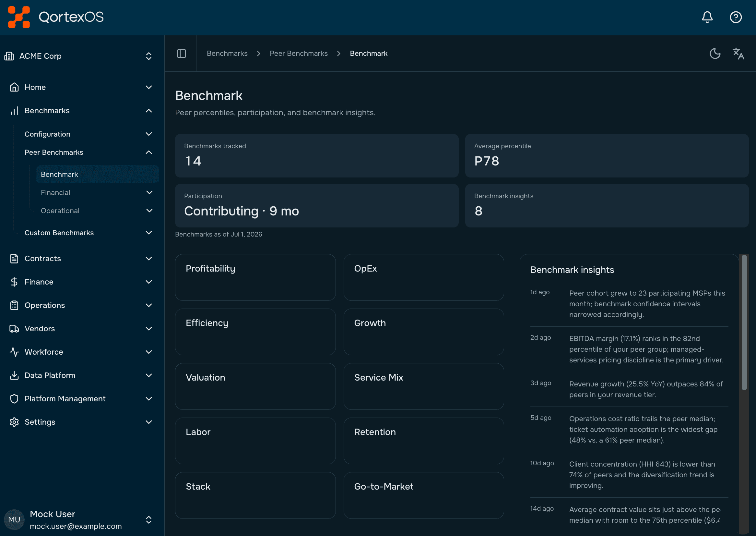Screen dimensions: 756x536
Task: Open the Labor benchmark card
Action: (x=255, y=441)
